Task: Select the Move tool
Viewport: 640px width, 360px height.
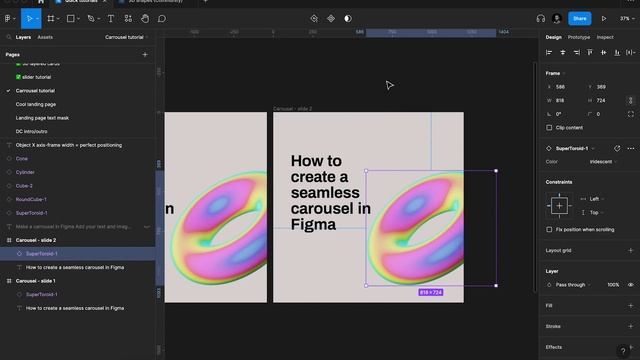Action: (x=29, y=18)
